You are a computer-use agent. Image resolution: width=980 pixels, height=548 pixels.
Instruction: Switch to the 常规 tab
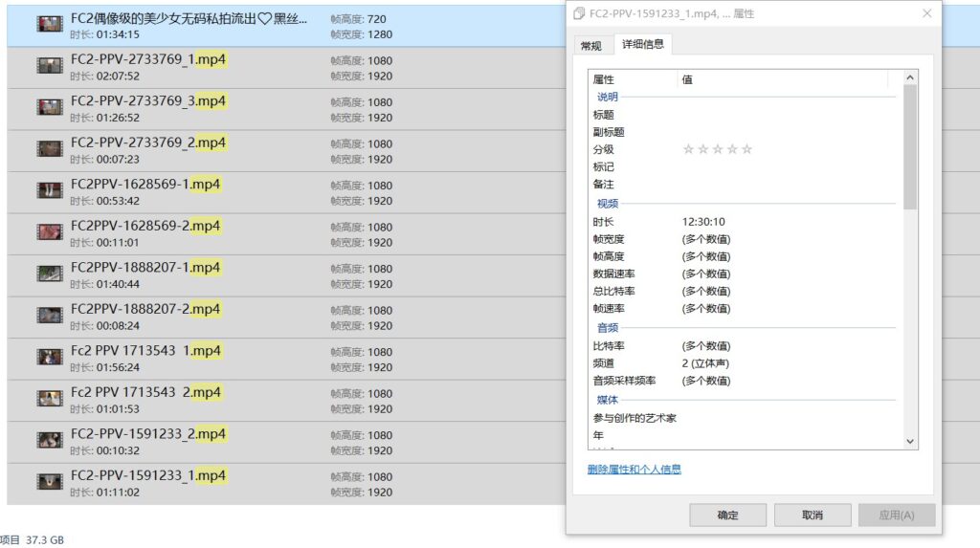pos(591,46)
